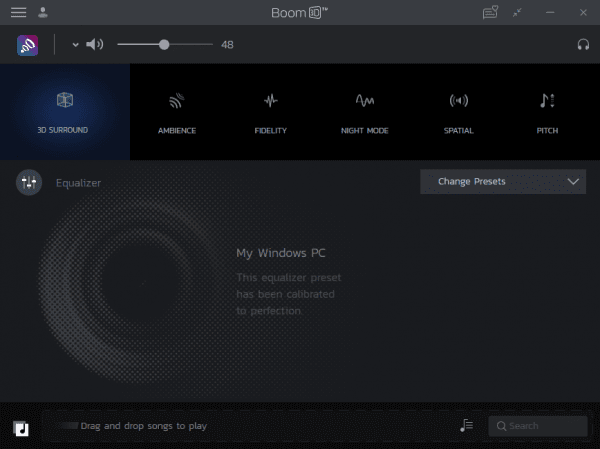Set the volume slider handle at 48
The image size is (600, 449).
coord(164,45)
